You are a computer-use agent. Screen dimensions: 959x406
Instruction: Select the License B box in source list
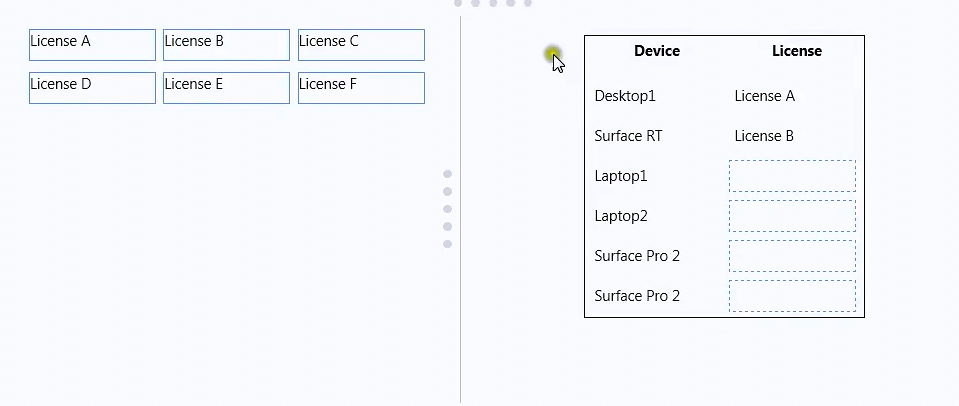pyautogui.click(x=226, y=45)
